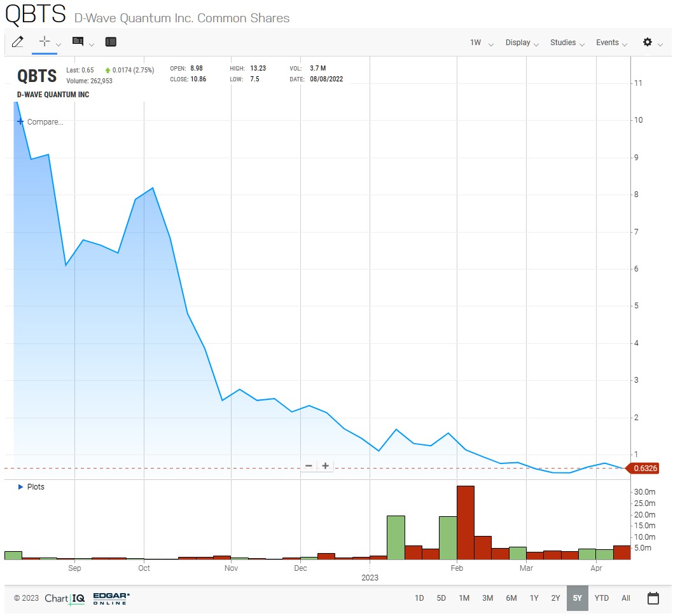Select the All range
This screenshot has height=616, width=673.
(x=626, y=598)
